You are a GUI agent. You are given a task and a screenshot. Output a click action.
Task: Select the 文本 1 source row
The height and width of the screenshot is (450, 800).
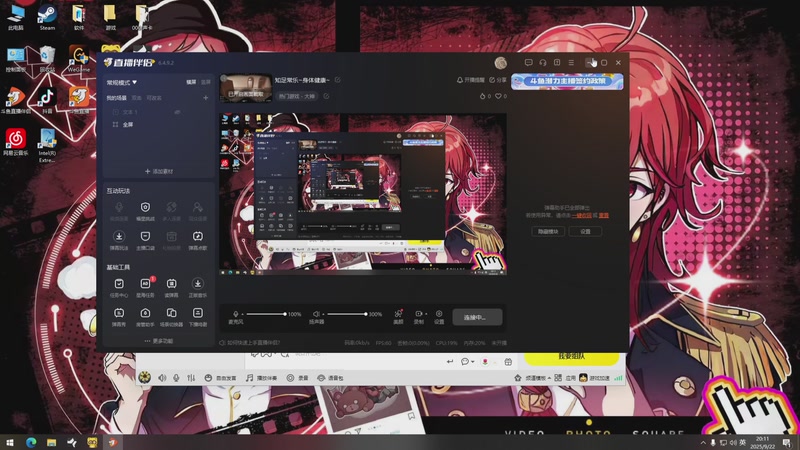click(159, 112)
